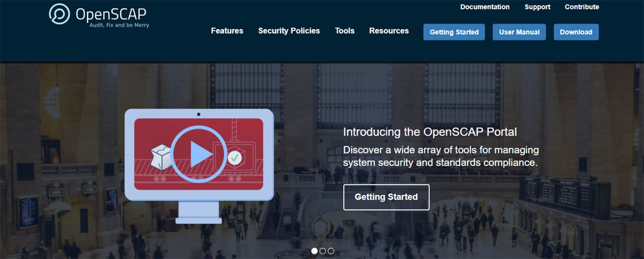
Task: Click the Introducing the OpenSCAP Portal heading
Action: click(x=429, y=132)
